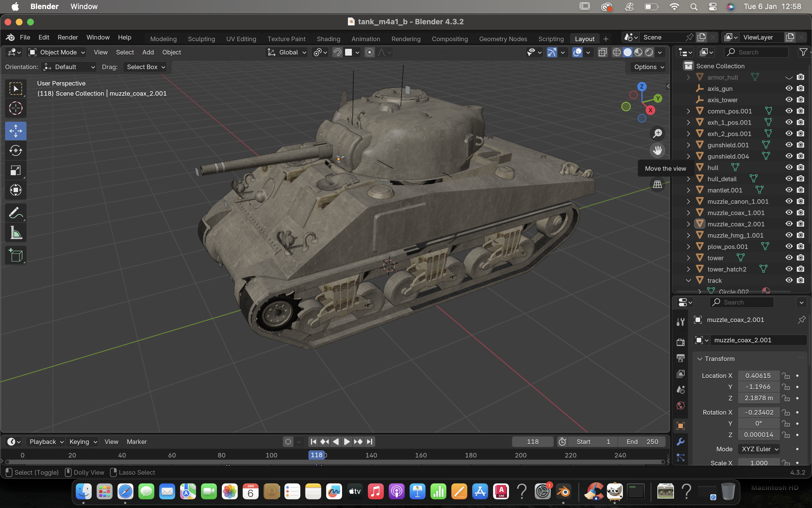This screenshot has height=508, width=812.
Task: Collapse the track outliner item
Action: pyautogui.click(x=688, y=280)
